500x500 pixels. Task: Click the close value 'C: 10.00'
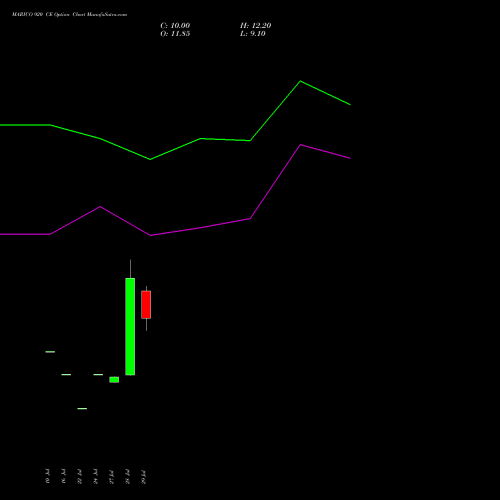point(175,26)
